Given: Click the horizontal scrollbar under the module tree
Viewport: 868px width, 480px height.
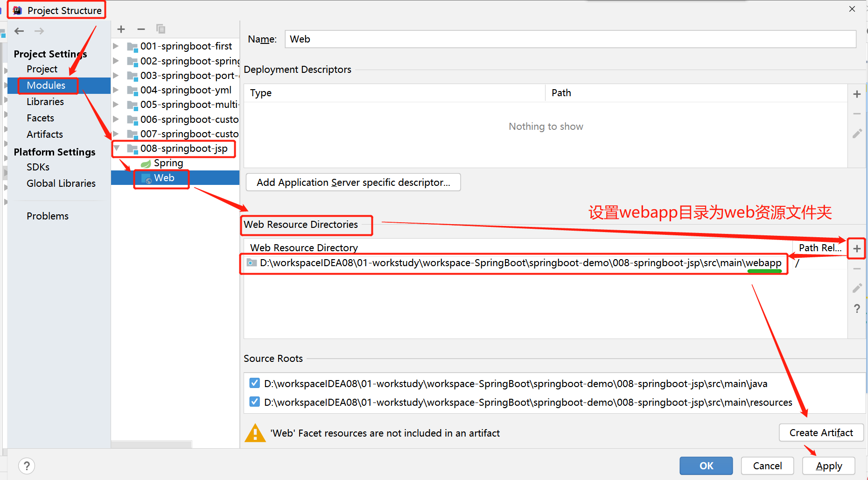Looking at the screenshot, I should [152, 444].
